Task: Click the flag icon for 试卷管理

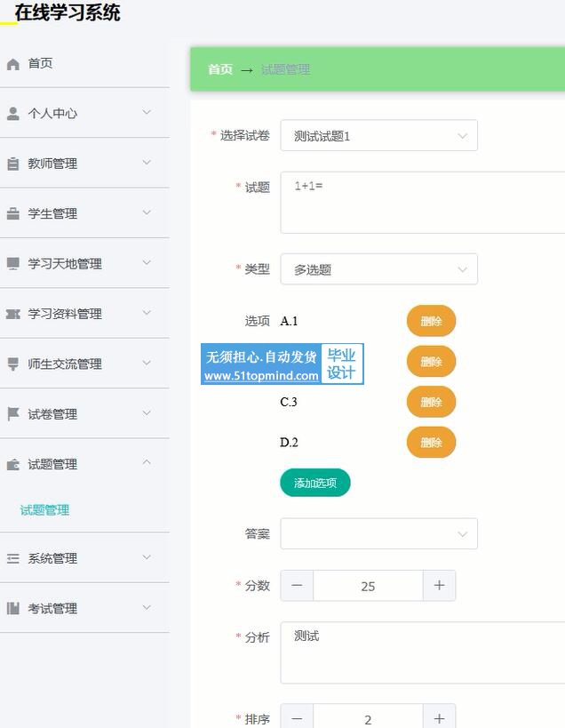Action: [13, 414]
